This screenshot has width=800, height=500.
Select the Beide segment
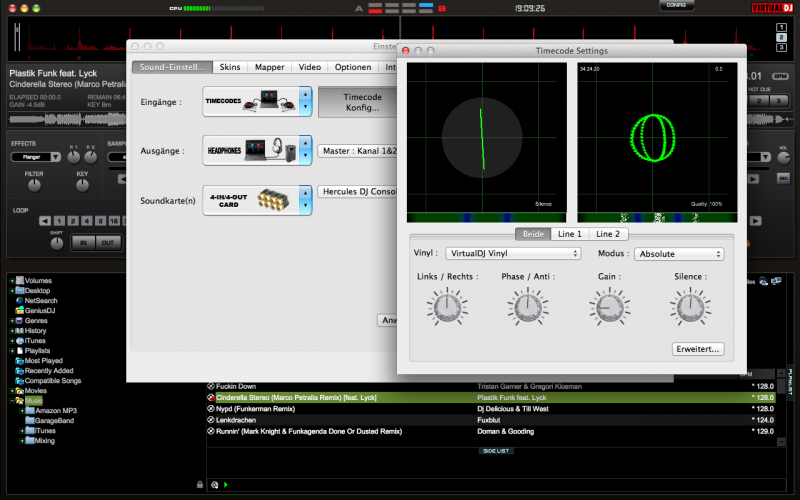coord(533,234)
